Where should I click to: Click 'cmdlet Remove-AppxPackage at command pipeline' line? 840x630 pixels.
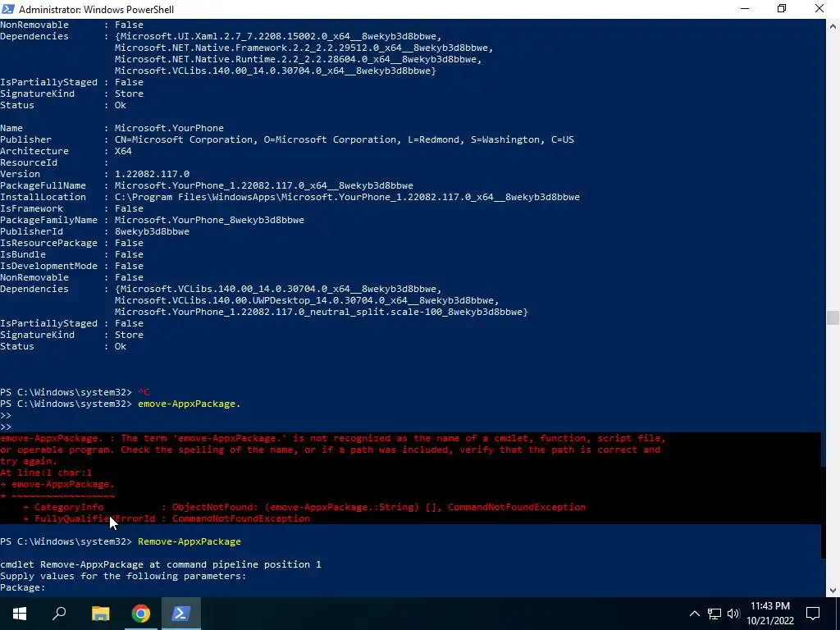pos(161,564)
